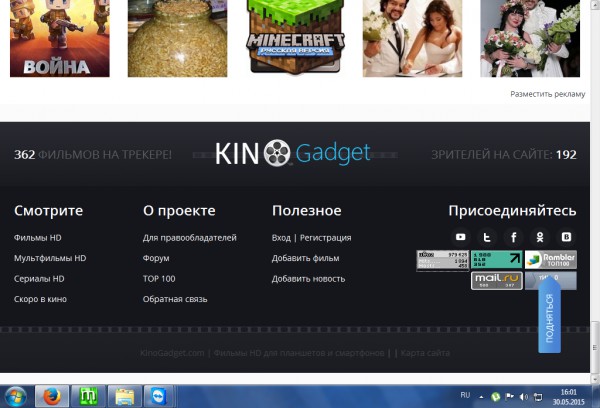600x408 pixels.
Task: Open Скоро в кино link
Action: (40, 299)
